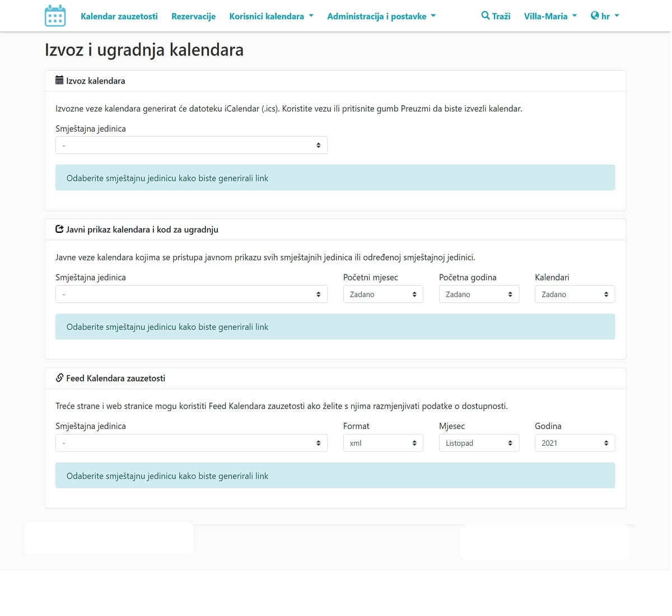
Task: Expand the Kalendari dropdown
Action: [x=575, y=295]
